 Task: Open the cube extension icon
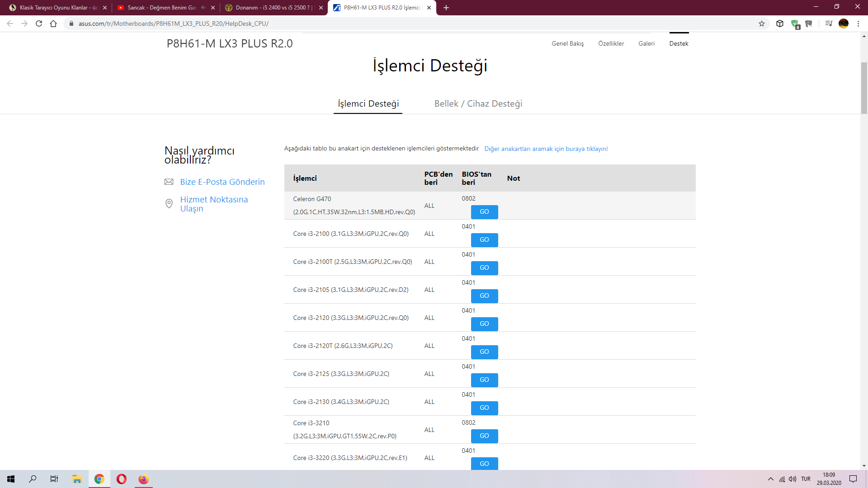pos(780,23)
